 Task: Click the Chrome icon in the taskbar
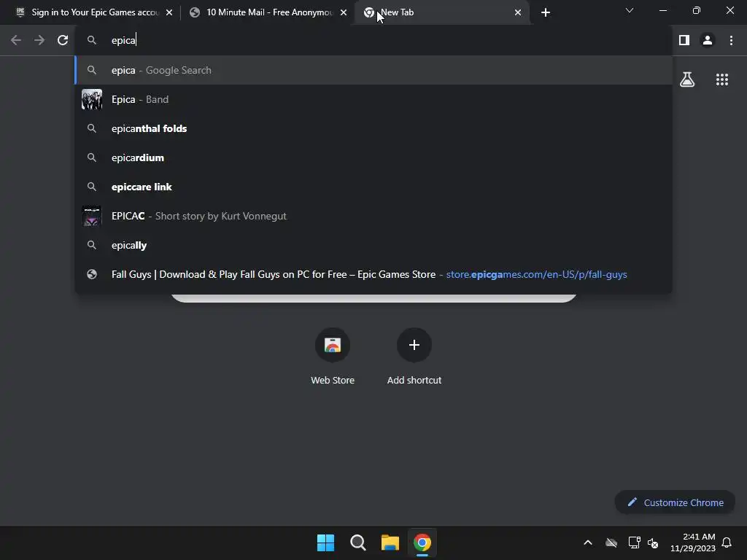[422, 542]
